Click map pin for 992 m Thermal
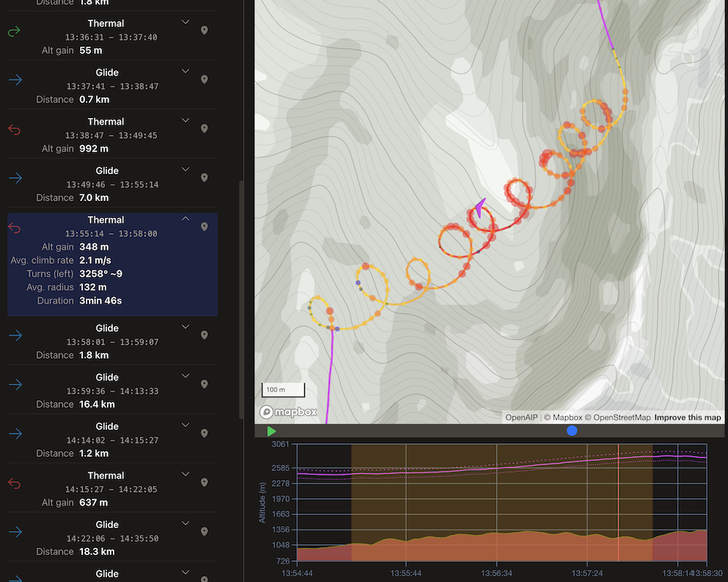Viewport: 728px width, 582px height. [x=205, y=129]
